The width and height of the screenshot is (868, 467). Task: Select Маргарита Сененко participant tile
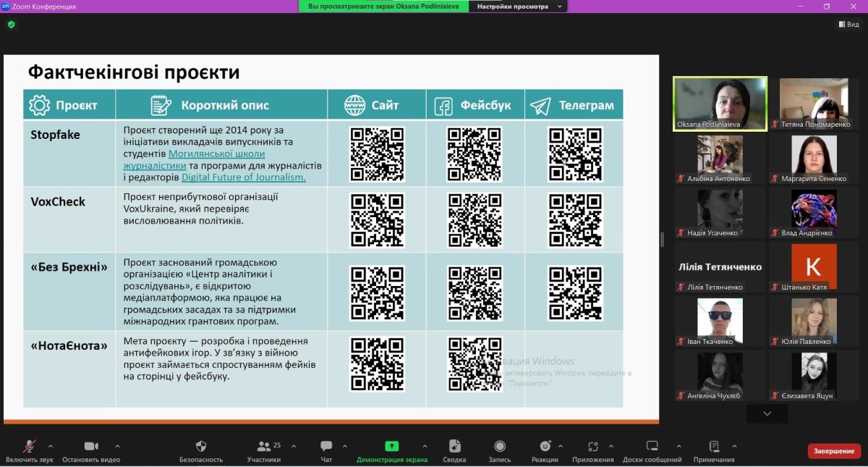[814, 159]
